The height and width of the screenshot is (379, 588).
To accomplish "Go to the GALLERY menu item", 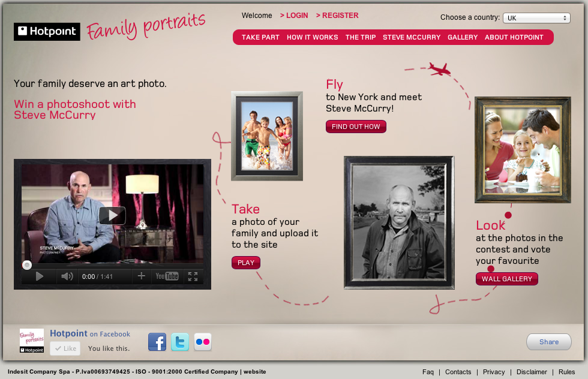I will 463,37.
